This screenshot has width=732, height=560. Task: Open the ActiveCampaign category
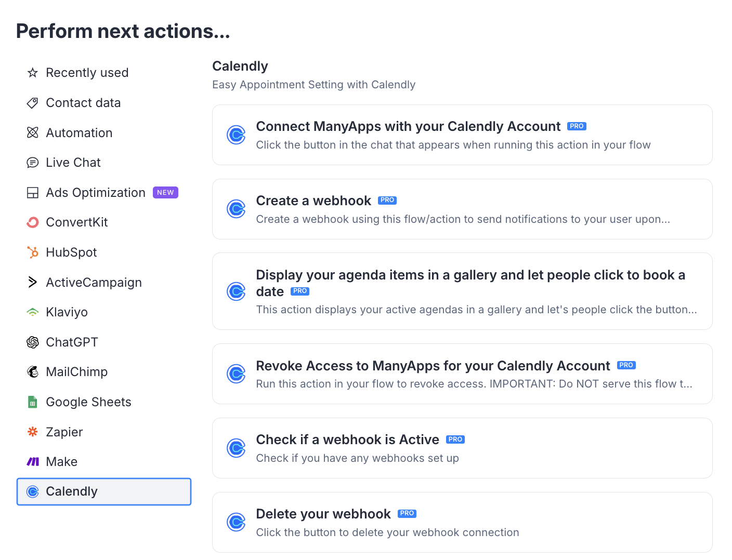pos(94,283)
